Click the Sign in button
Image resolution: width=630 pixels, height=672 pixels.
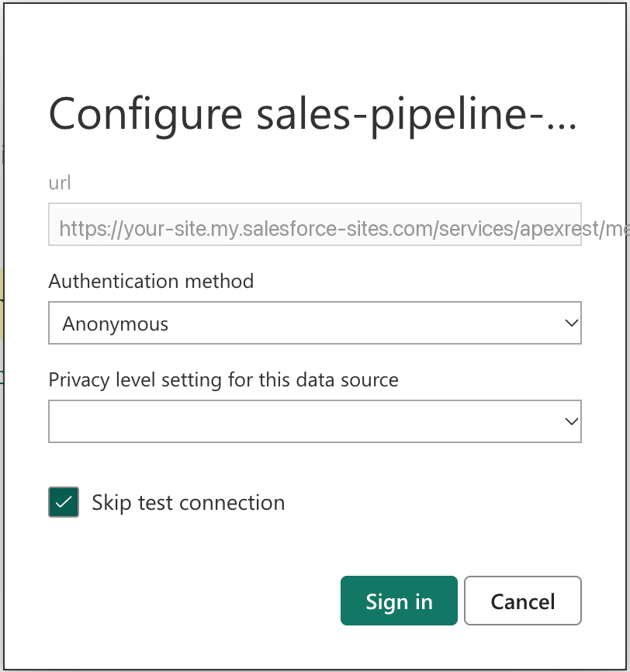[x=399, y=601]
